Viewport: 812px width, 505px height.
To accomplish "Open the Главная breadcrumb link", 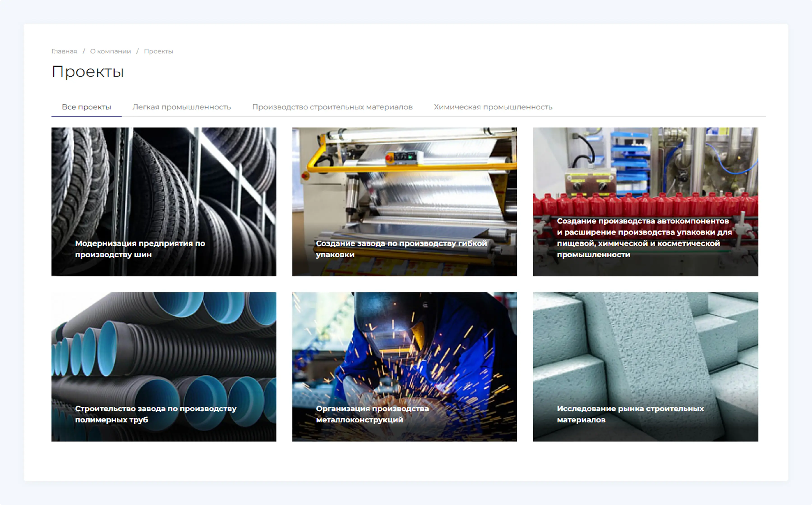I will click(64, 51).
